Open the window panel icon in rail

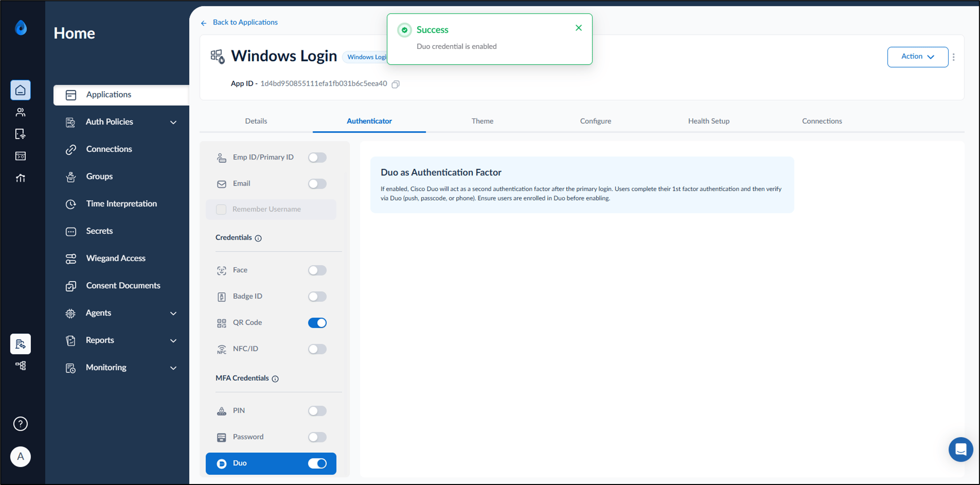tap(21, 156)
